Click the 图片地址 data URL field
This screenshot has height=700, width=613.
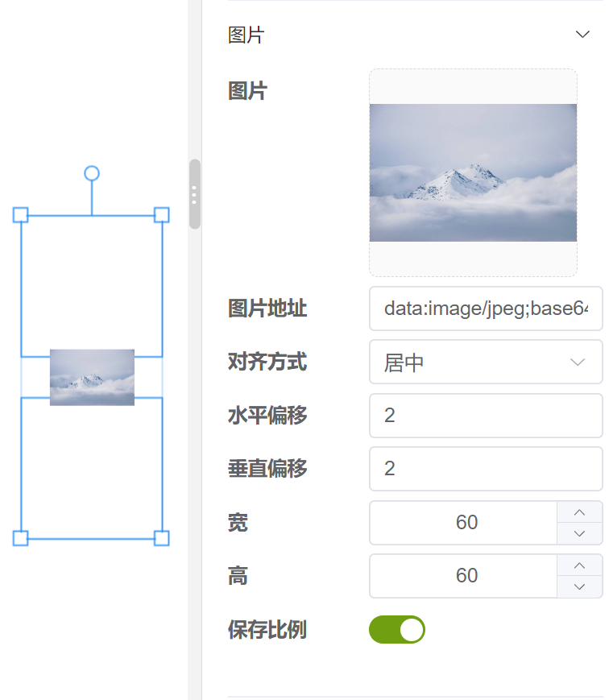[x=486, y=309]
